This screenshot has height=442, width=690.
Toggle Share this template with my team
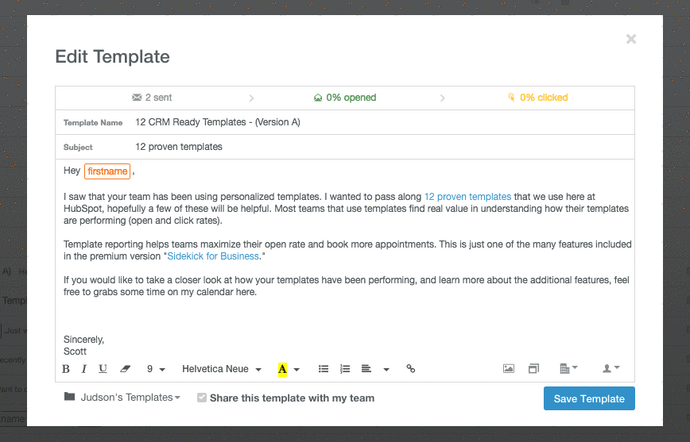tap(203, 398)
